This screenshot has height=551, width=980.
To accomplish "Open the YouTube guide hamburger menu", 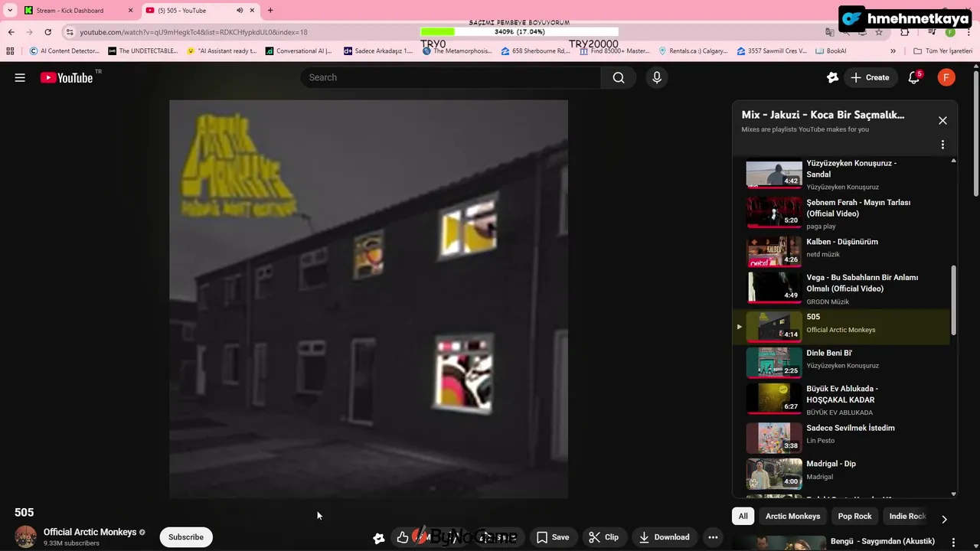I will (x=20, y=77).
